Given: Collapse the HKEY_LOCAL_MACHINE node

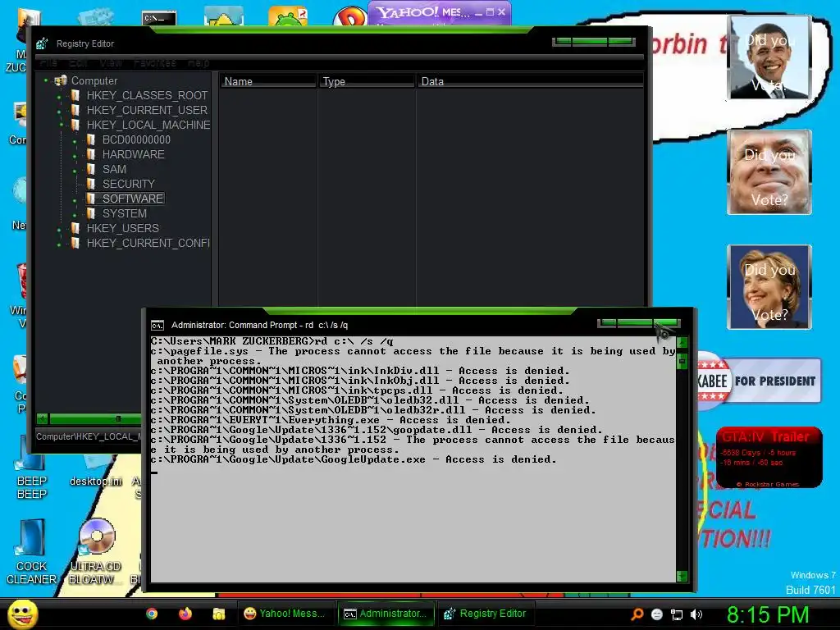Looking at the screenshot, I should [x=62, y=125].
